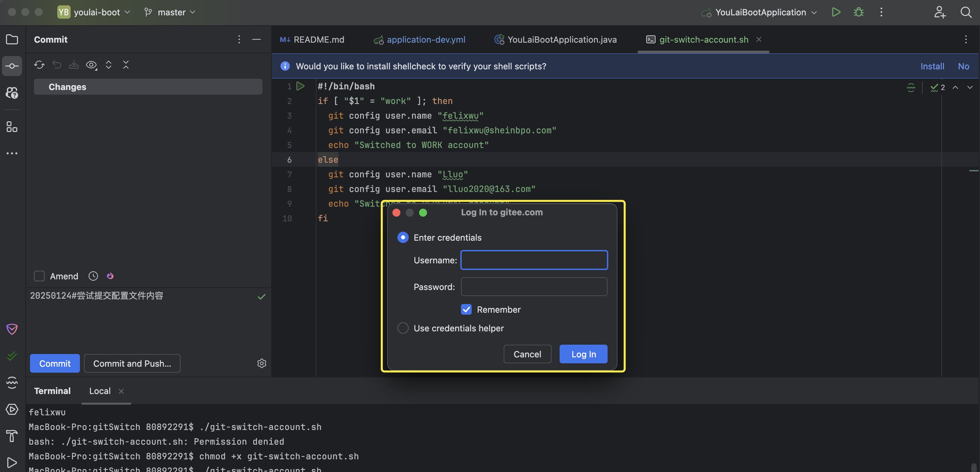The width and height of the screenshot is (980, 472).
Task: Open YouLaiBootApplication run configuration dropdown
Action: pyautogui.click(x=759, y=12)
